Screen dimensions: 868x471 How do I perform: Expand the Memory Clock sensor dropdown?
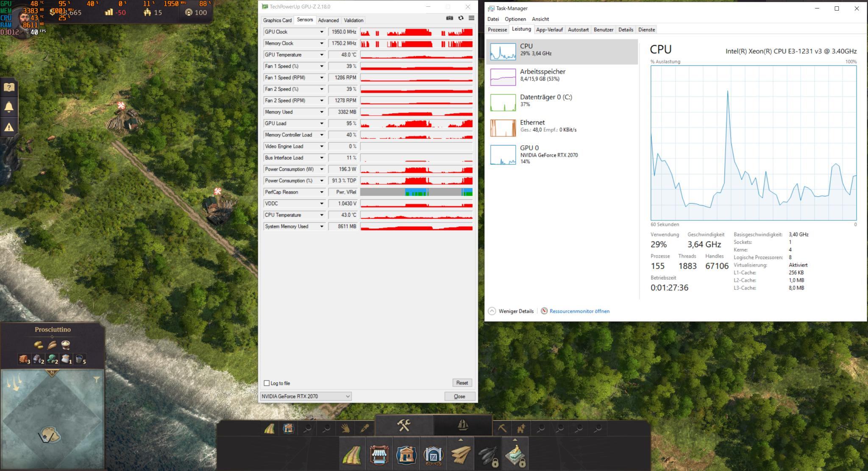(x=322, y=43)
